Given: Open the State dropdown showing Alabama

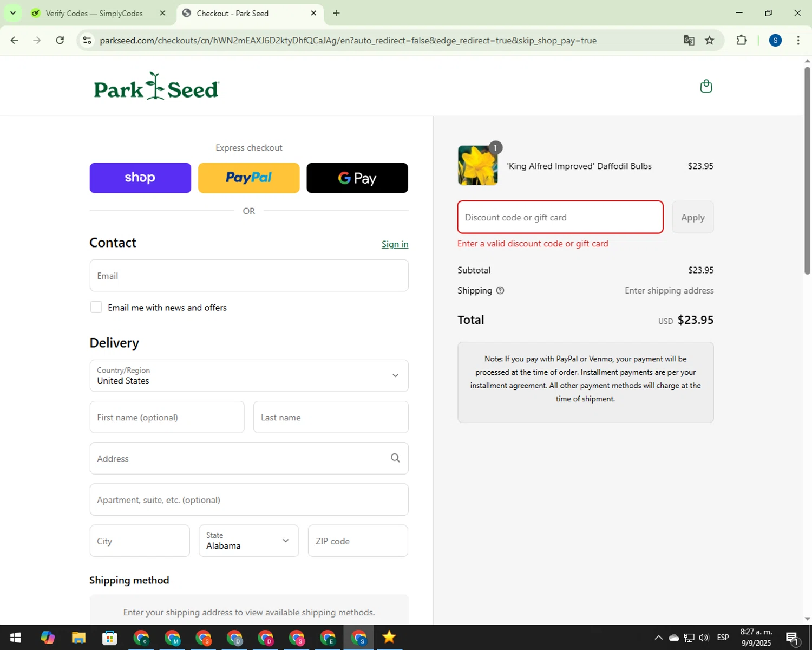Looking at the screenshot, I should (x=248, y=541).
